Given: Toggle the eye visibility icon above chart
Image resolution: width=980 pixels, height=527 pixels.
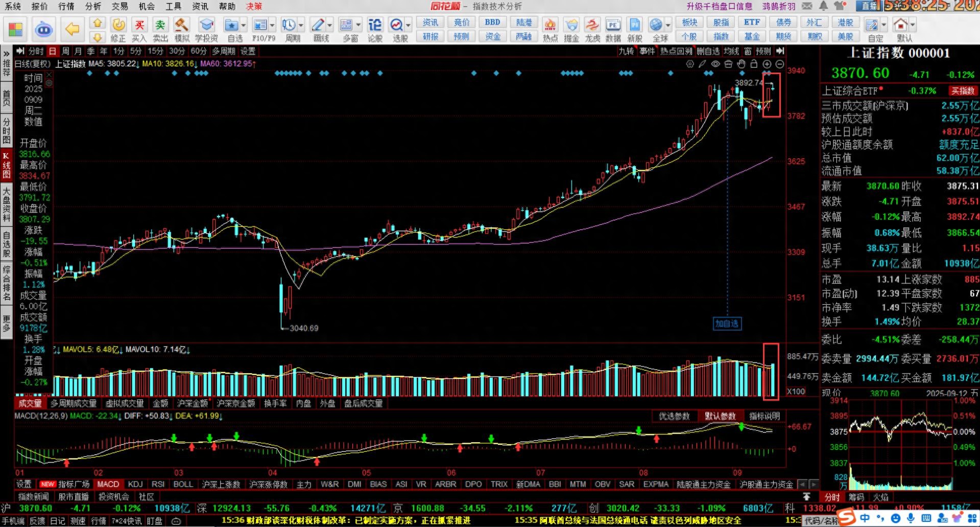Looking at the screenshot, I should tap(715, 64).
